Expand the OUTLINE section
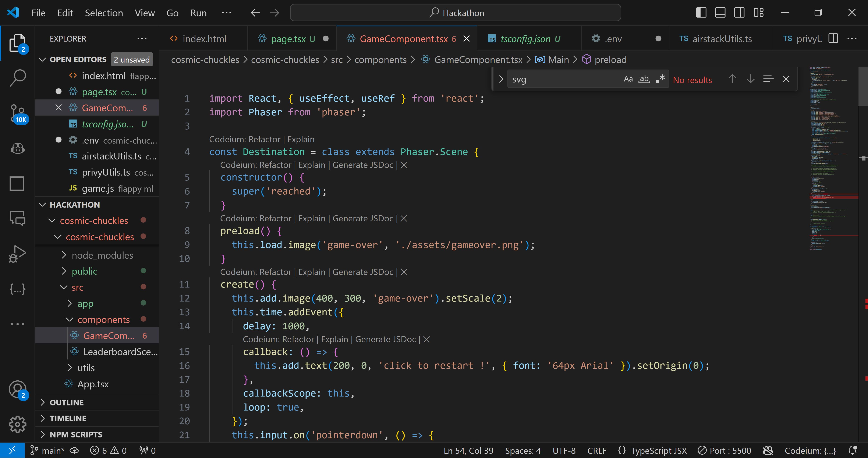This screenshot has height=458, width=868. [x=42, y=402]
